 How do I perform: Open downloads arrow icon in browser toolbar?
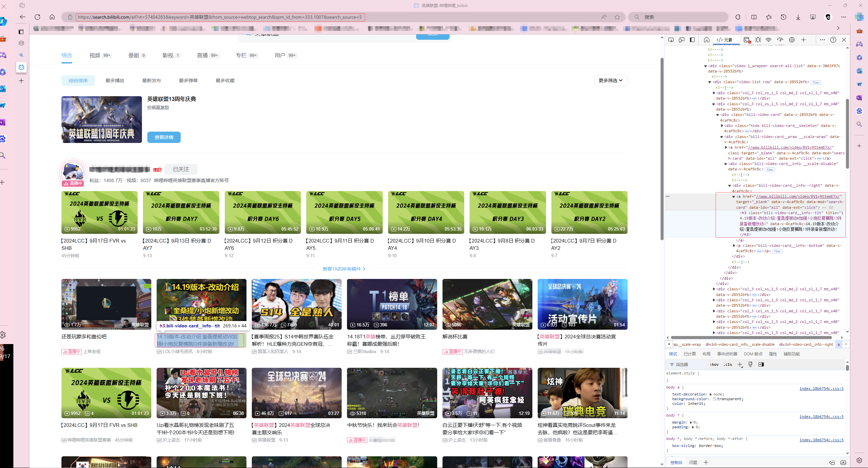tap(798, 17)
